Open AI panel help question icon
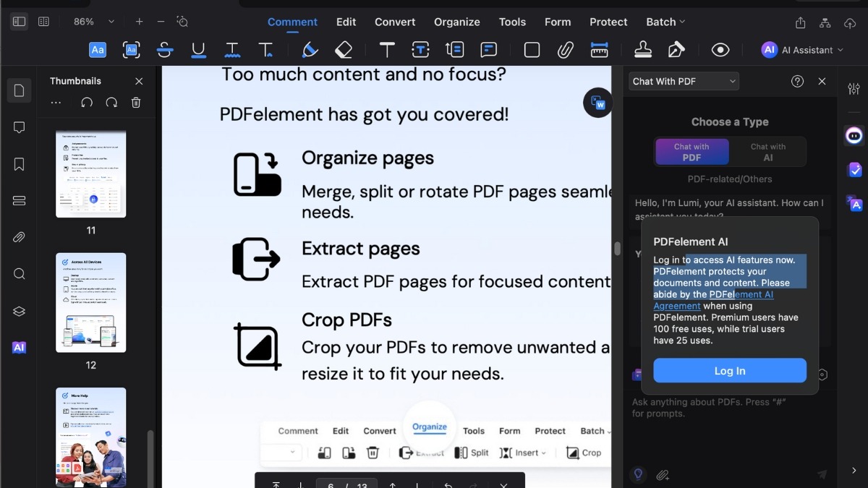This screenshot has height=488, width=868. 798,81
